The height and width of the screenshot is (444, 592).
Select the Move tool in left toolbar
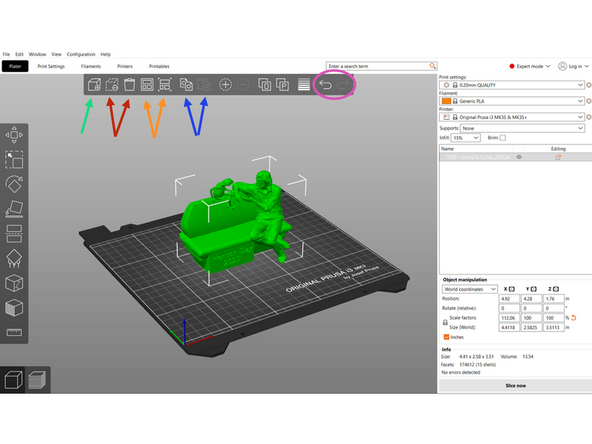click(x=14, y=135)
